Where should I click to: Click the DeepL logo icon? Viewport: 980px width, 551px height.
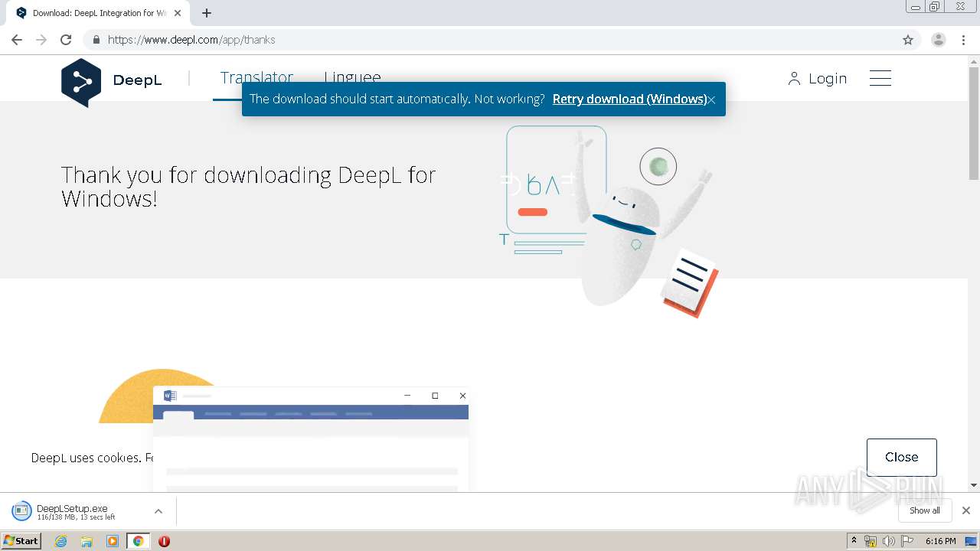click(81, 83)
